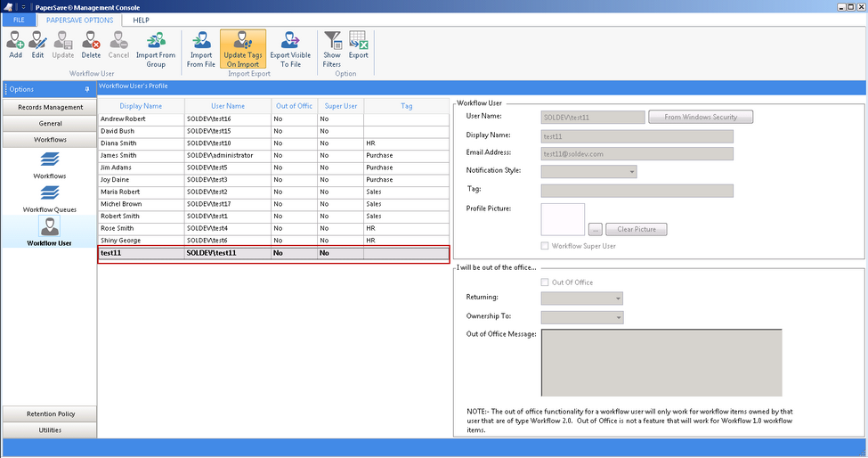This screenshot has width=868, height=458.
Task: Open Workflow Queues in sidebar
Action: pyautogui.click(x=50, y=199)
